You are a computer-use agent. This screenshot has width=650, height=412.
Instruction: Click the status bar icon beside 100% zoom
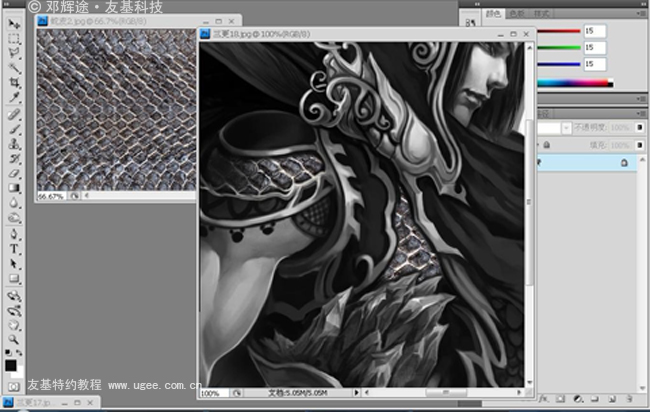tap(237, 393)
